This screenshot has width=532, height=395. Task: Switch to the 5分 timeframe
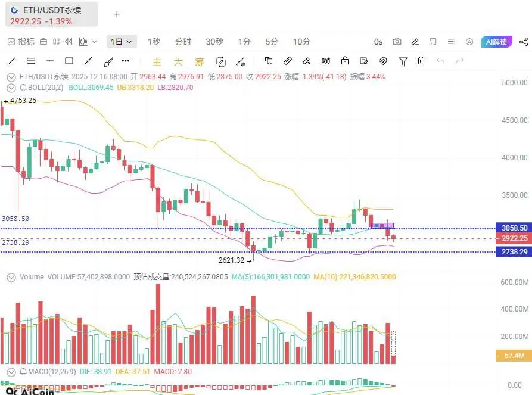tap(272, 42)
